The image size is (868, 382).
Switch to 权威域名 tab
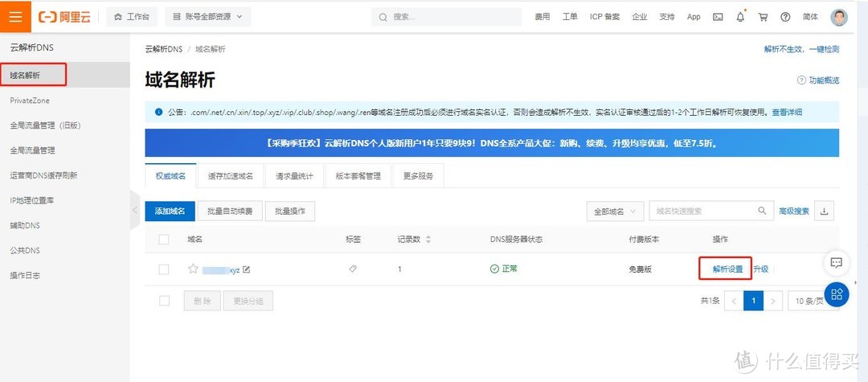coord(170,176)
